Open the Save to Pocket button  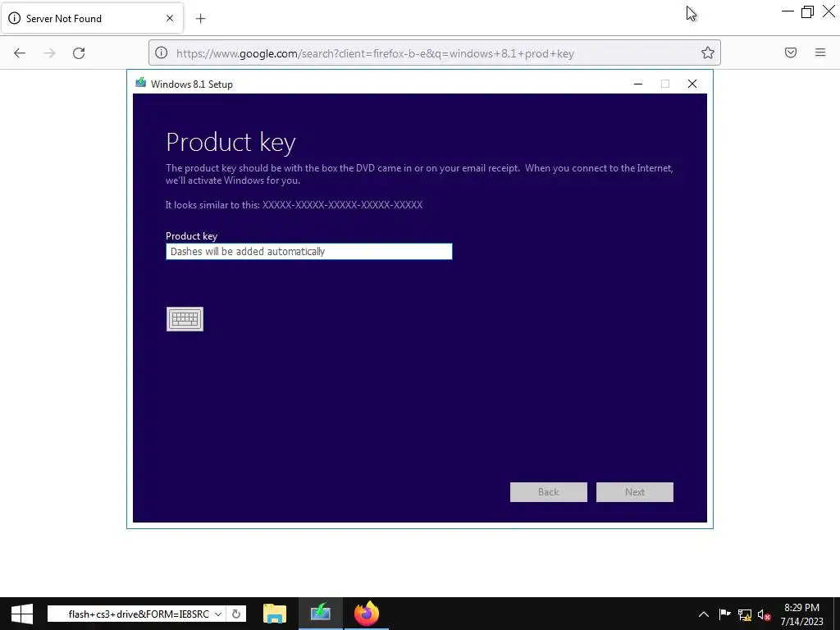coord(791,52)
